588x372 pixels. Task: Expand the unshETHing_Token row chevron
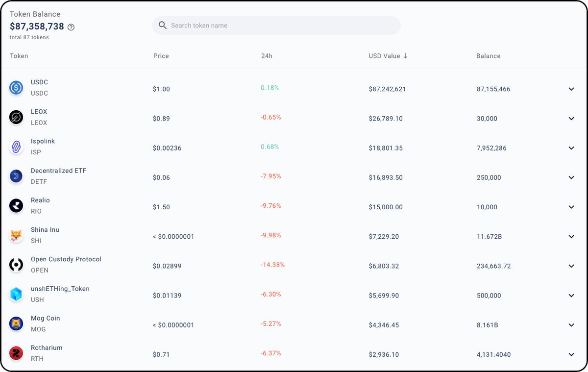click(571, 296)
